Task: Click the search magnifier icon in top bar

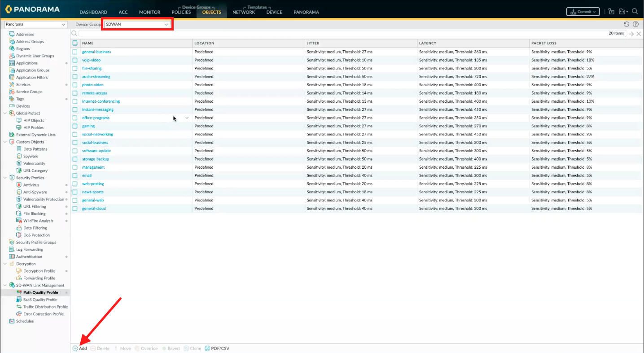Action: [x=635, y=12]
